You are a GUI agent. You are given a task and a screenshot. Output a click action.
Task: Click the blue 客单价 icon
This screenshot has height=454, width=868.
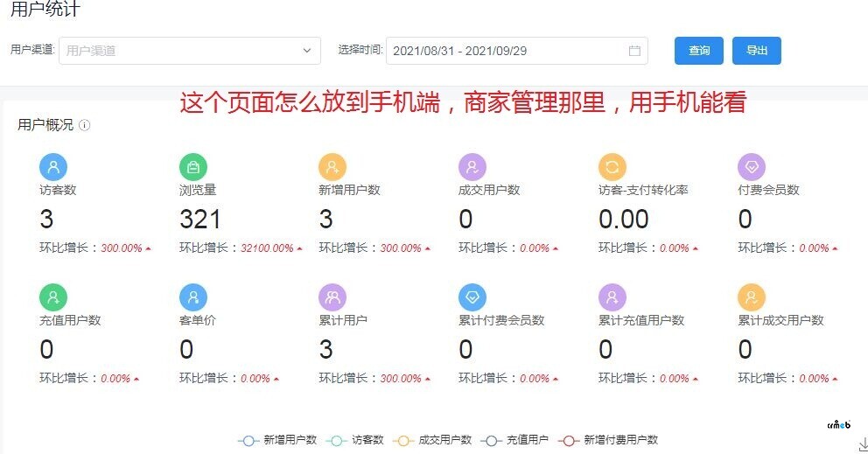pyautogui.click(x=193, y=297)
